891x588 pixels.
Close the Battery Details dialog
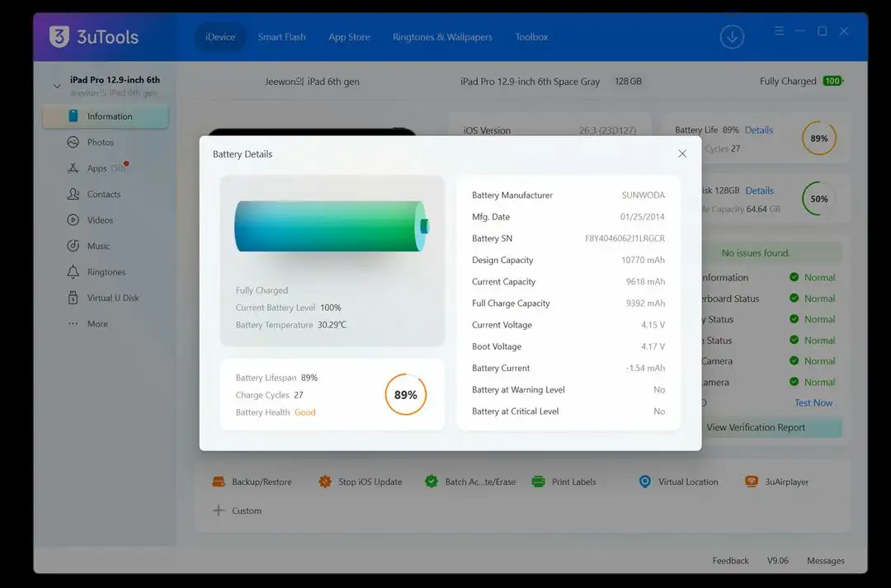[x=682, y=154]
